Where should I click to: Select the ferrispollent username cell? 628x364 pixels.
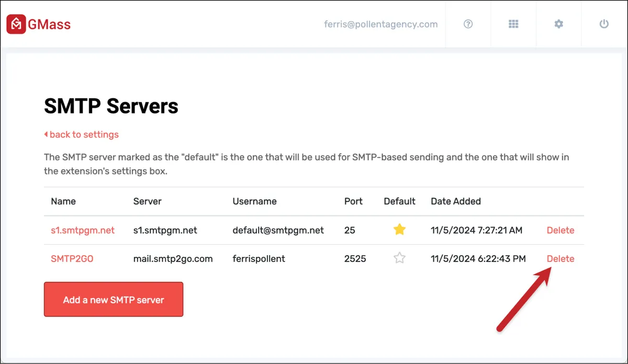[259, 258]
